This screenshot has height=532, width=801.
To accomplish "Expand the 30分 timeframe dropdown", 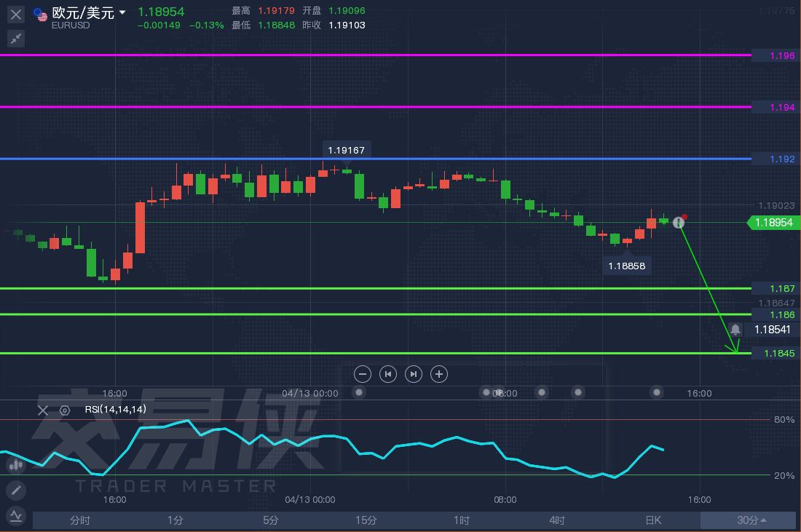I will 748,520.
